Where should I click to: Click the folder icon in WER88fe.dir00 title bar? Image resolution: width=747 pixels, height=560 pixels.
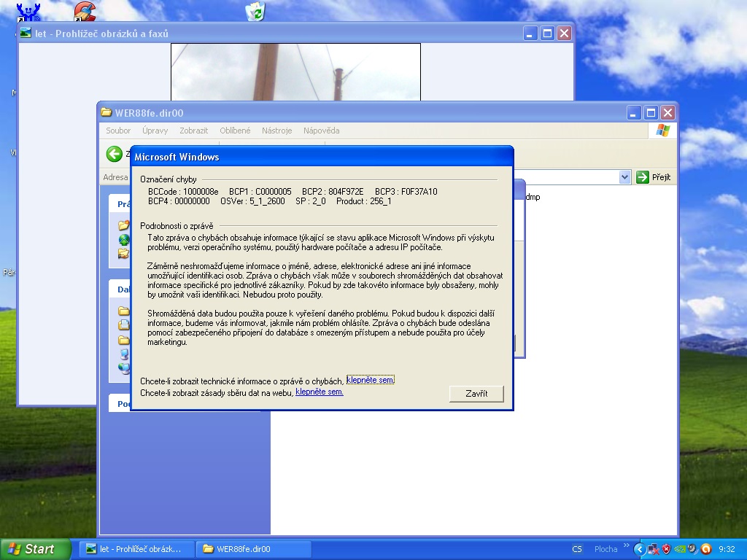click(107, 112)
